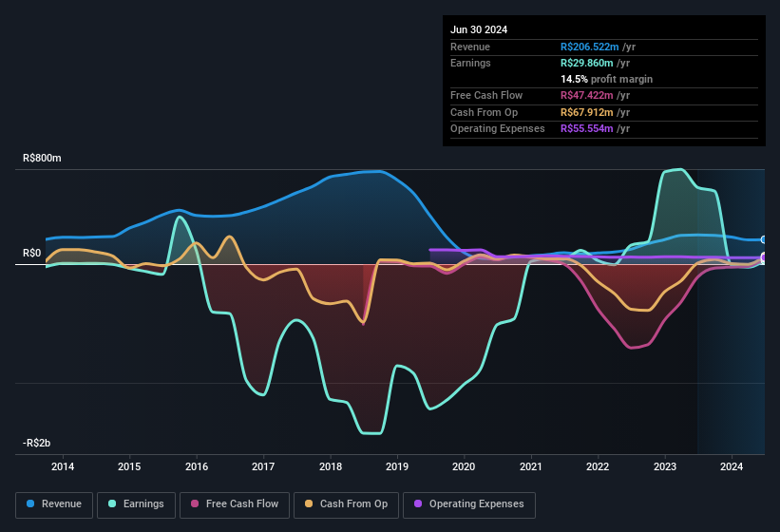The width and height of the screenshot is (780, 532).
Task: Click the -R$2b y-axis label
Action: point(37,443)
